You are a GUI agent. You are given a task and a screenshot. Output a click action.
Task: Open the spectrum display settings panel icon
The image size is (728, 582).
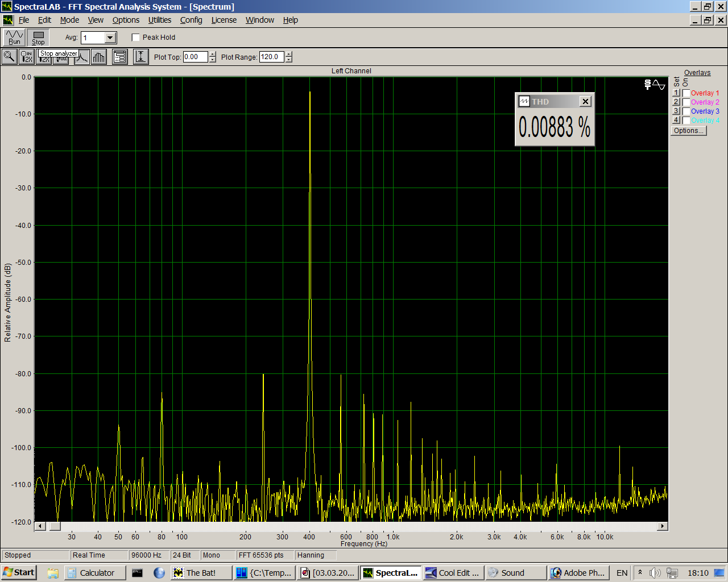pyautogui.click(x=120, y=57)
